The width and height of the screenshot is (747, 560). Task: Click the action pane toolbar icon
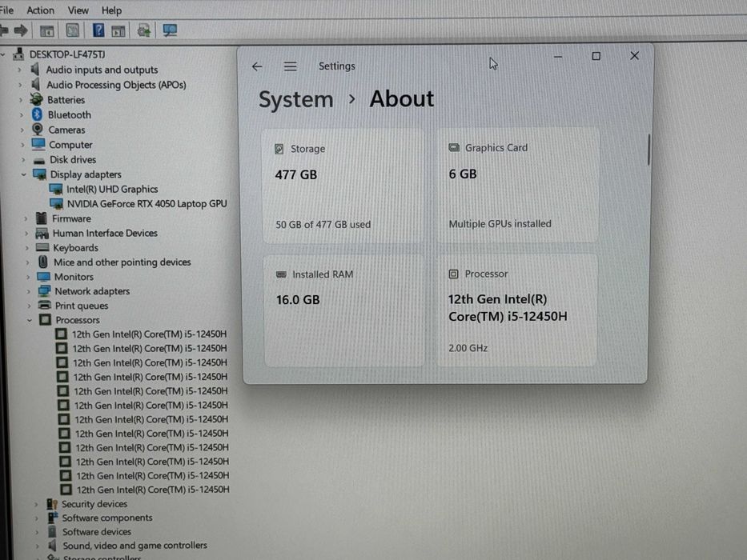pyautogui.click(x=118, y=31)
